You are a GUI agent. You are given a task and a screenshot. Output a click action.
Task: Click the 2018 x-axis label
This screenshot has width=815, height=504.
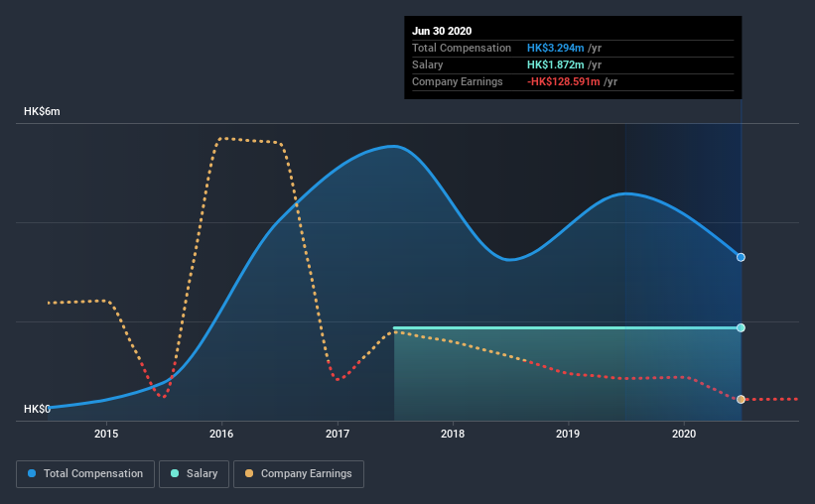click(453, 434)
